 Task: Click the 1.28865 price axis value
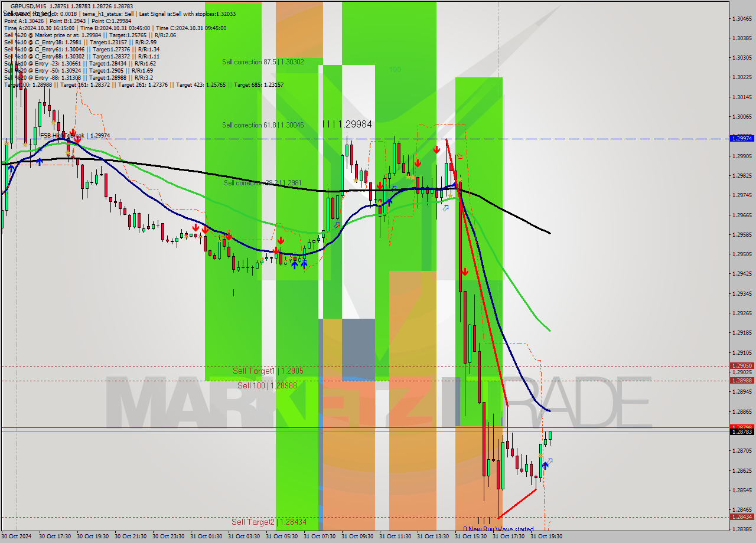click(x=742, y=412)
